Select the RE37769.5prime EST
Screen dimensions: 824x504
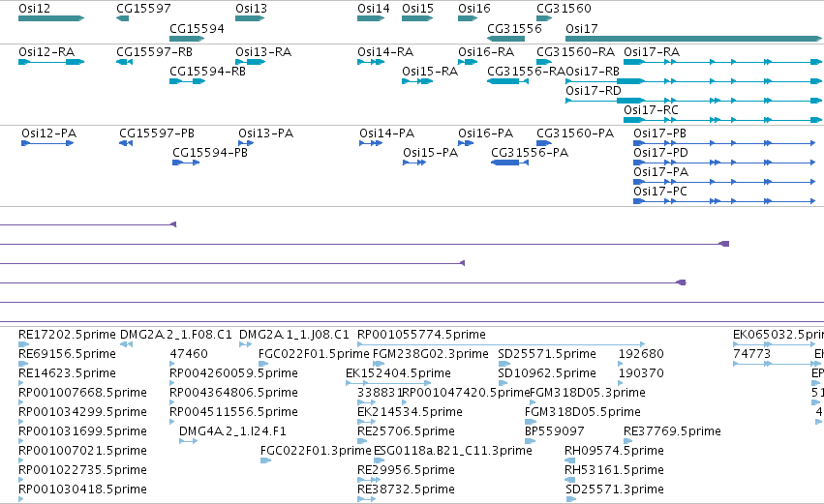(x=627, y=441)
